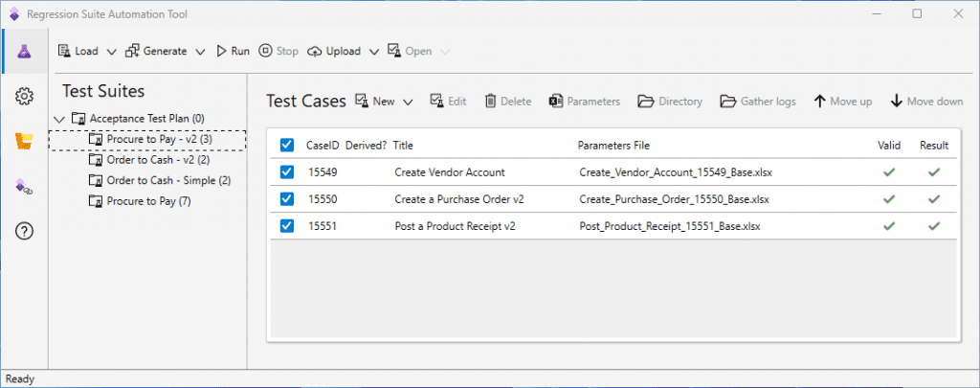
Task: Click the Derived? column header
Action: coord(367,146)
